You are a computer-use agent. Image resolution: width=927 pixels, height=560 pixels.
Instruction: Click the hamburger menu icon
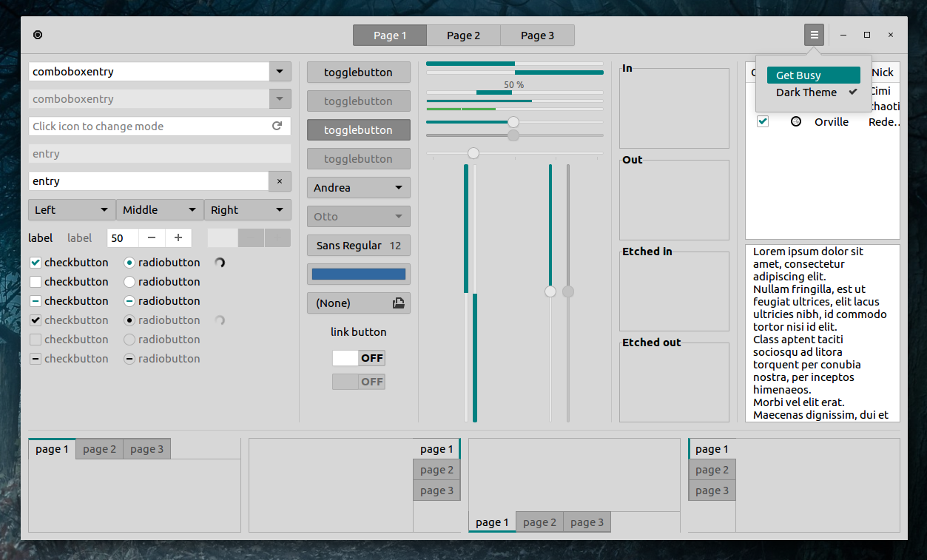pyautogui.click(x=814, y=34)
